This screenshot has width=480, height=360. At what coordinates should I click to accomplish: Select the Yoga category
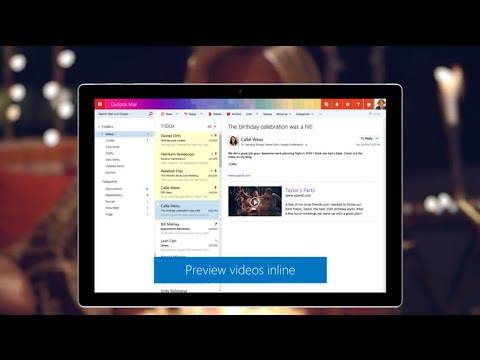tap(109, 214)
